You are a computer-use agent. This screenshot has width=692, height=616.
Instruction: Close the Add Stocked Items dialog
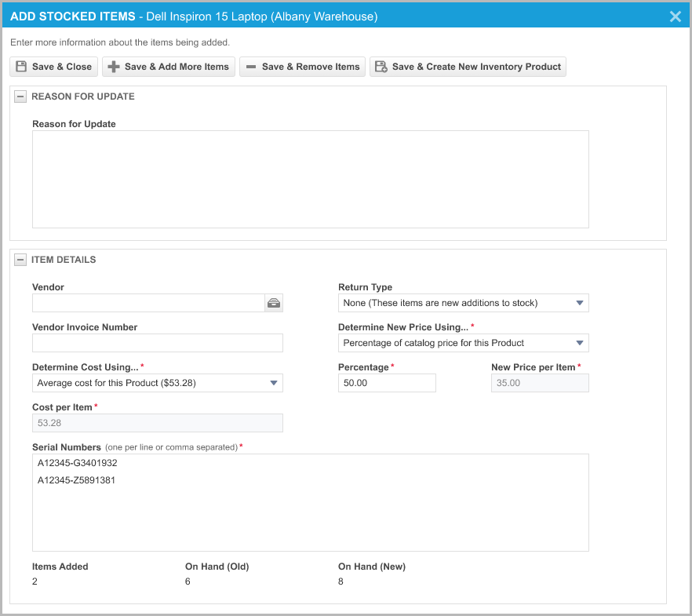click(x=676, y=16)
